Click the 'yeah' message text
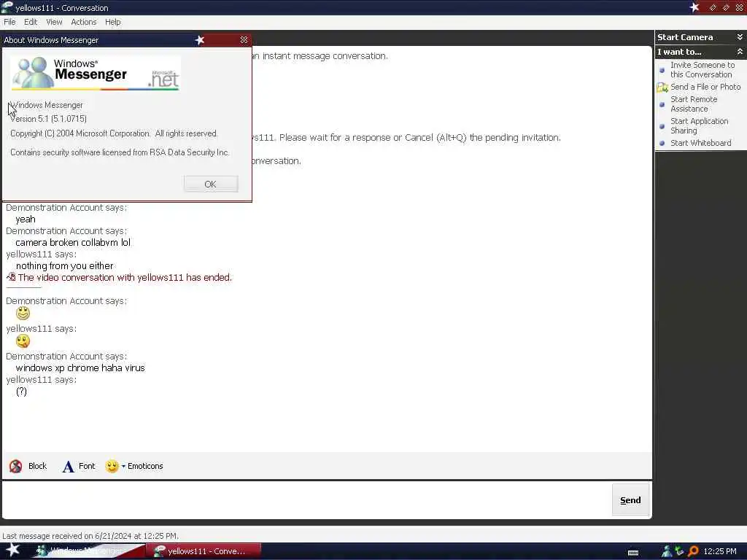This screenshot has width=747, height=560. tap(26, 219)
